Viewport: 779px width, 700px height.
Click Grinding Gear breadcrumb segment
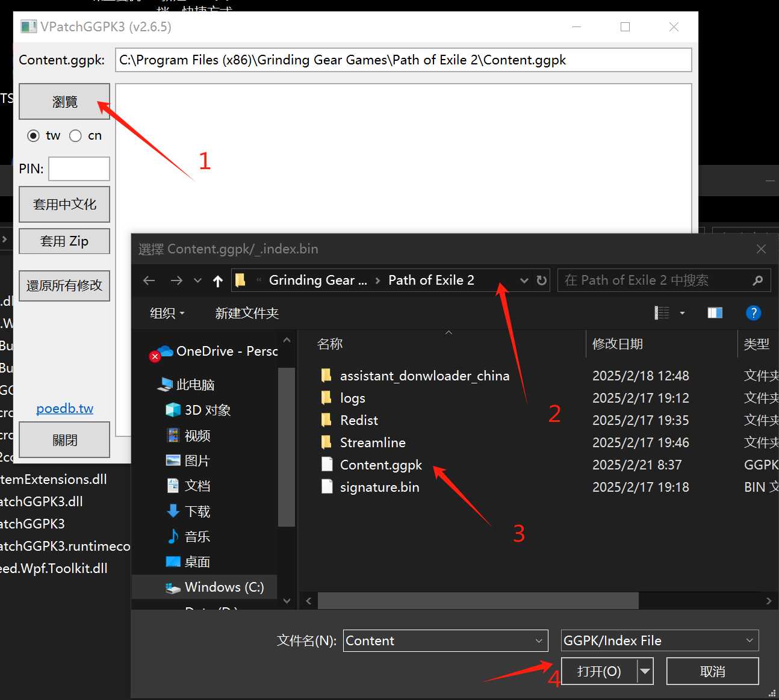318,280
